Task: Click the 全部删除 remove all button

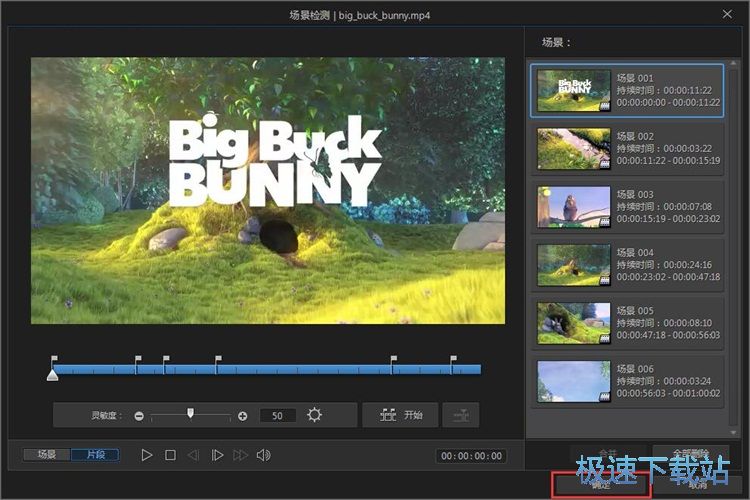Action: [x=691, y=453]
